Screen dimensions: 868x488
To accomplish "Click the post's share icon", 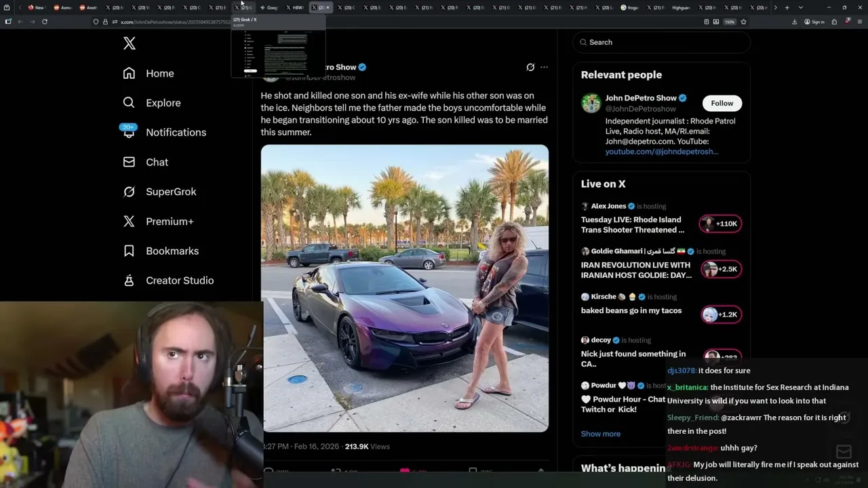I will pos(540,471).
